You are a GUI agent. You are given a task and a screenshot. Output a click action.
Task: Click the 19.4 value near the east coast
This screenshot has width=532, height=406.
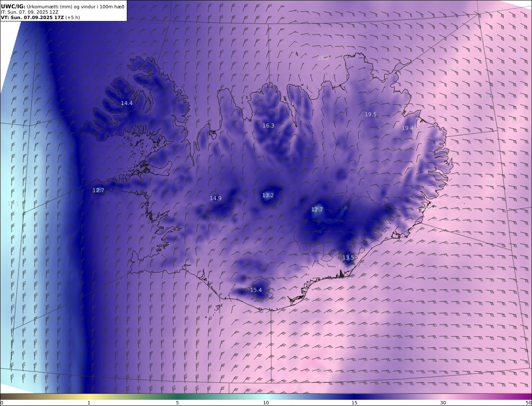point(407,128)
